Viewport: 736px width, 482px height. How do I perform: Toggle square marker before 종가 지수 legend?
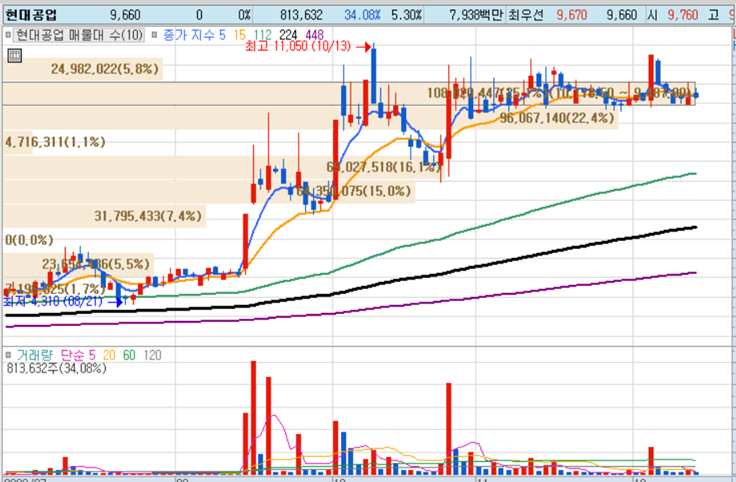click(154, 35)
